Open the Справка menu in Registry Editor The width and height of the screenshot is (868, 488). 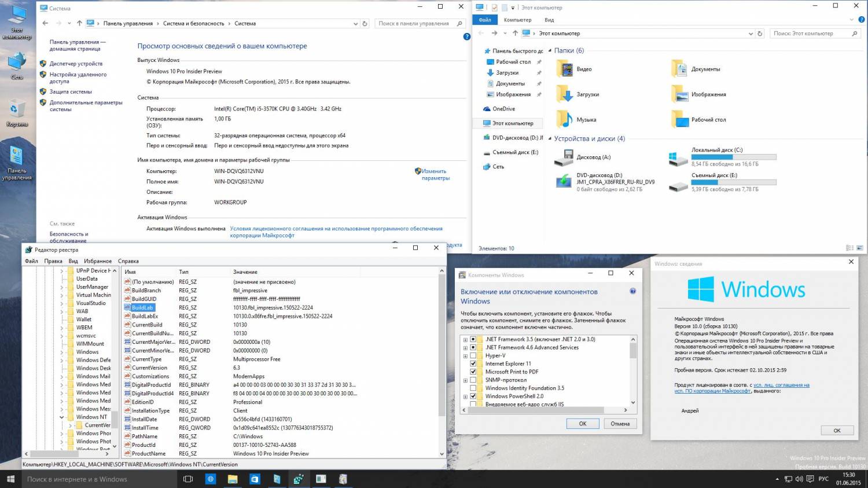pyautogui.click(x=128, y=261)
